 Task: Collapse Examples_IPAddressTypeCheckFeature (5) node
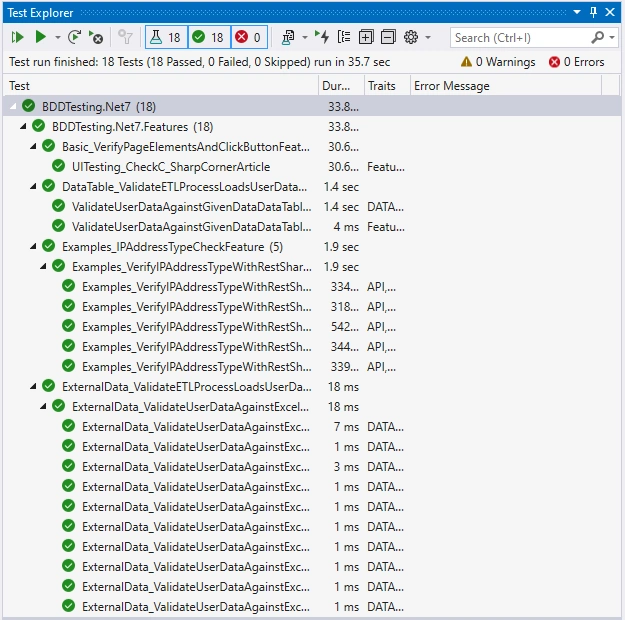point(33,246)
